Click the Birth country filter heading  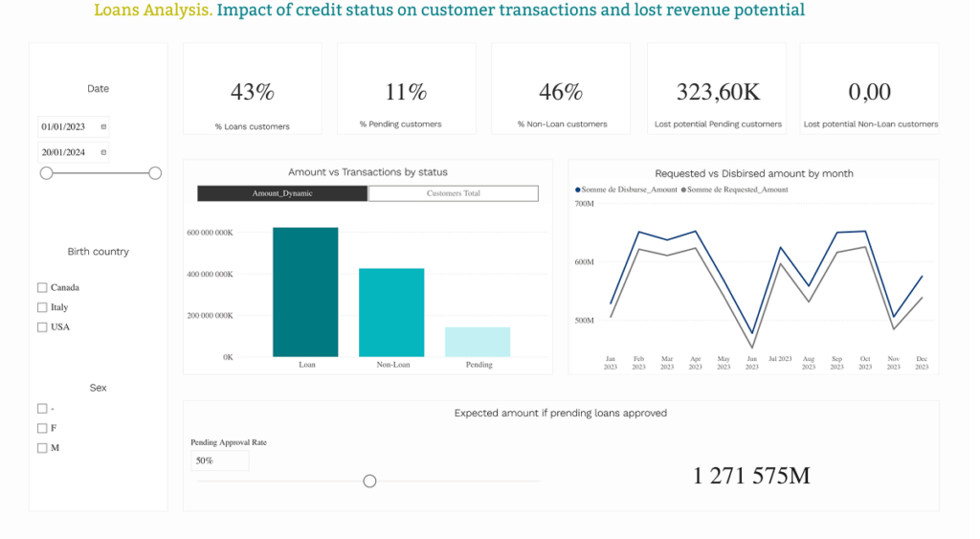tap(99, 252)
